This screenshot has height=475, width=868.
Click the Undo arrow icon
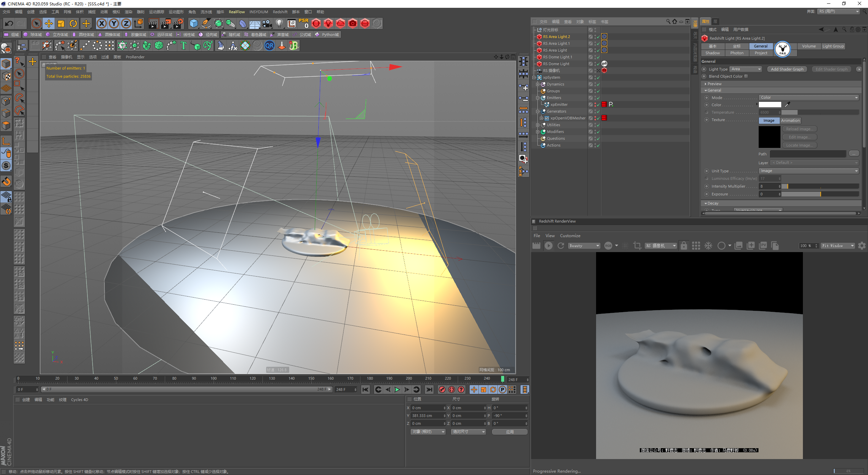(9, 23)
